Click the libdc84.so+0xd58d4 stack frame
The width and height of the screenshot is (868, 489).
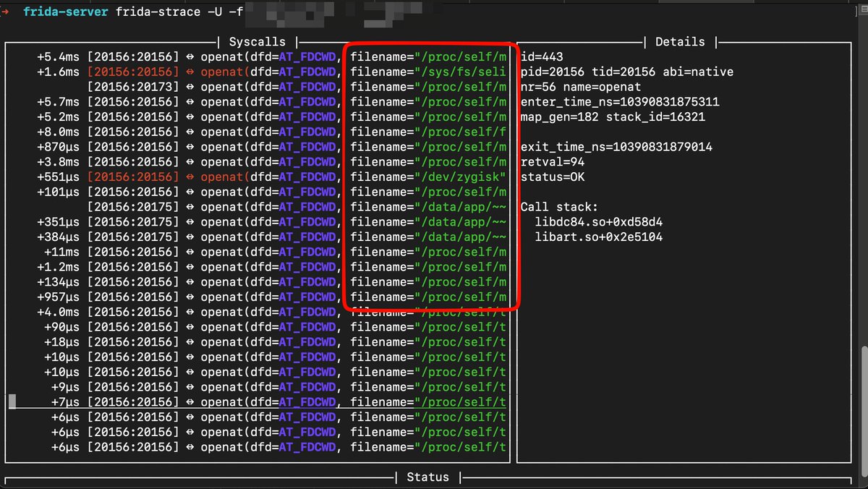599,222
